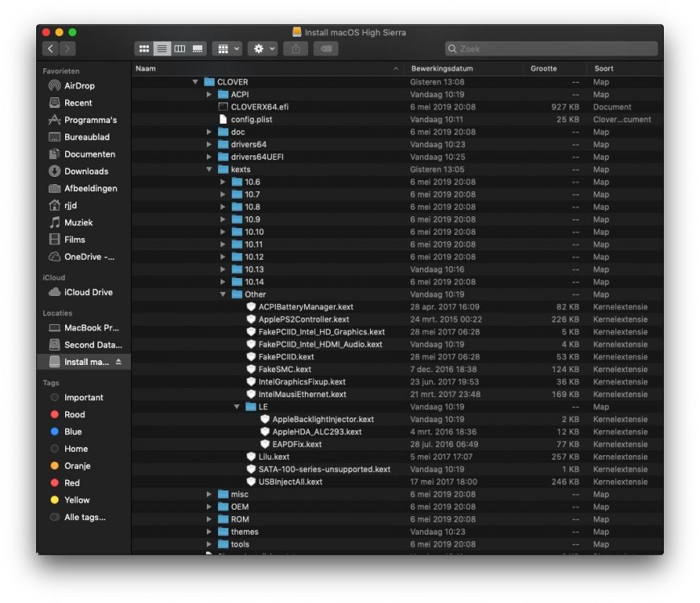Expand the drivers64UEFI folder
Viewport: 700px width, 603px height.
point(209,157)
